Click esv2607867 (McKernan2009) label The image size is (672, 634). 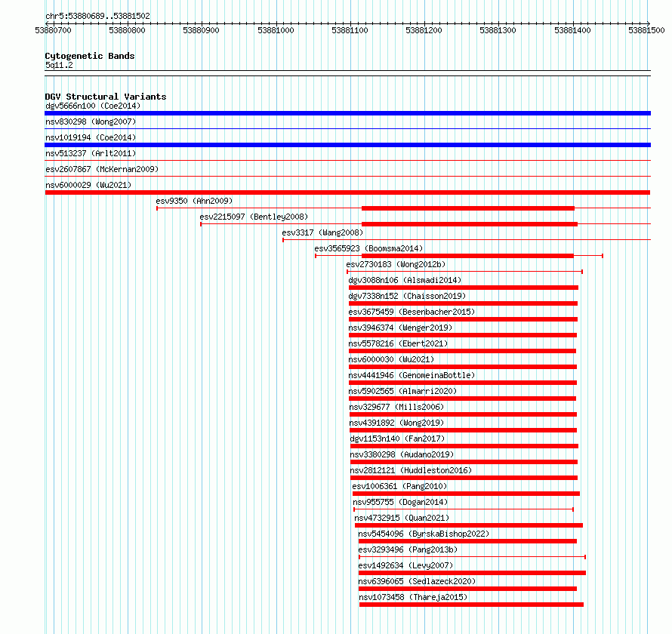pos(102,169)
